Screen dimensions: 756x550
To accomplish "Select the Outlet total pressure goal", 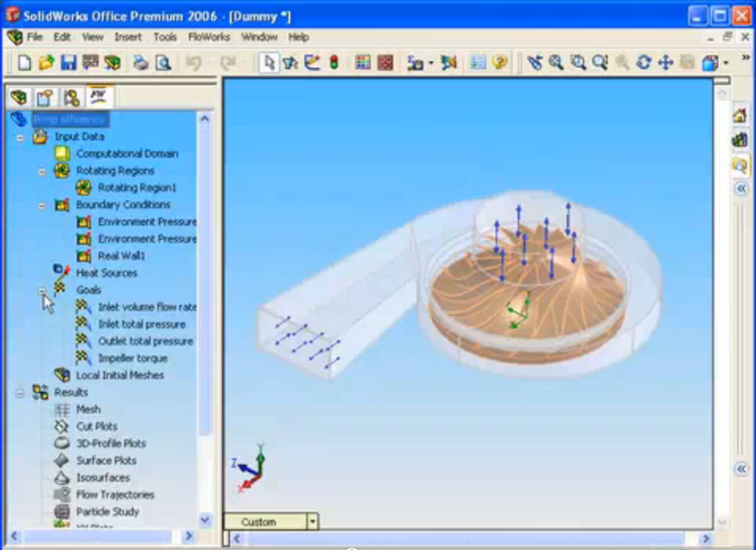I will pyautogui.click(x=146, y=342).
